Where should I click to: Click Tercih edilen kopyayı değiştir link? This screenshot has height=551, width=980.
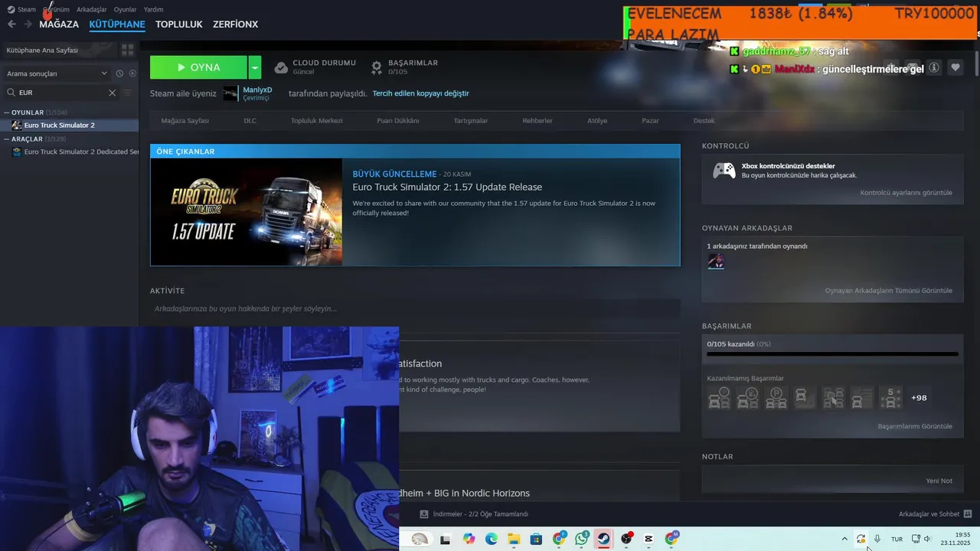click(420, 93)
